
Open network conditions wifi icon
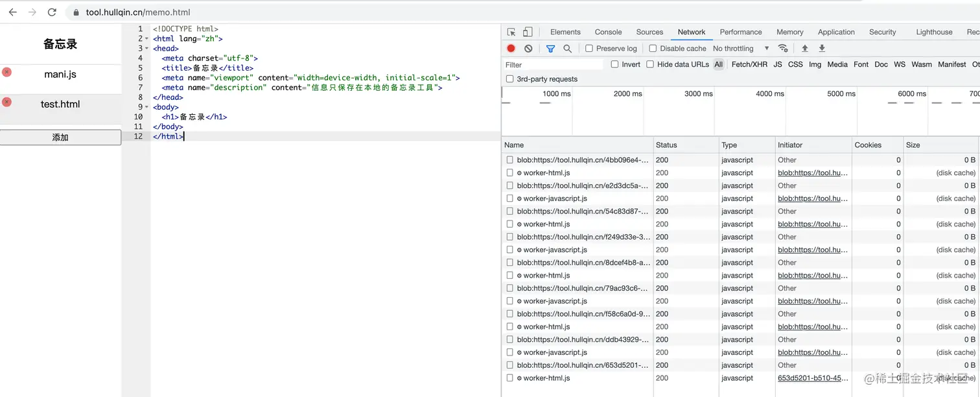(x=783, y=49)
